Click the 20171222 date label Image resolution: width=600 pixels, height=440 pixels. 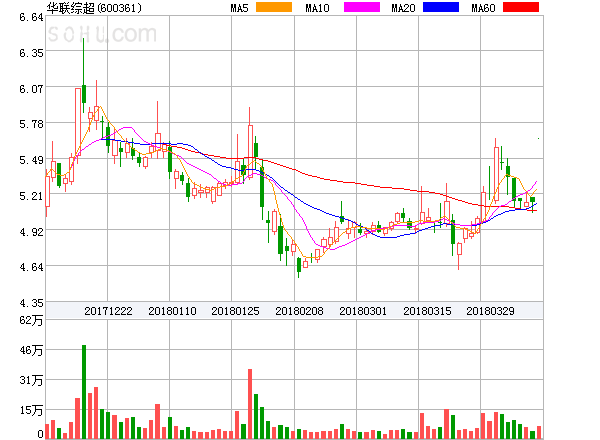coord(108,311)
